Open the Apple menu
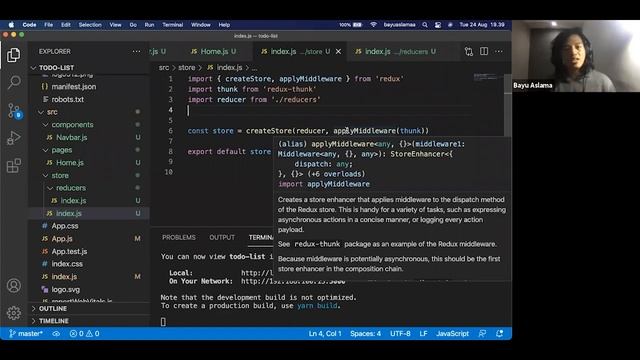The height and width of the screenshot is (360, 640). [x=11, y=24]
